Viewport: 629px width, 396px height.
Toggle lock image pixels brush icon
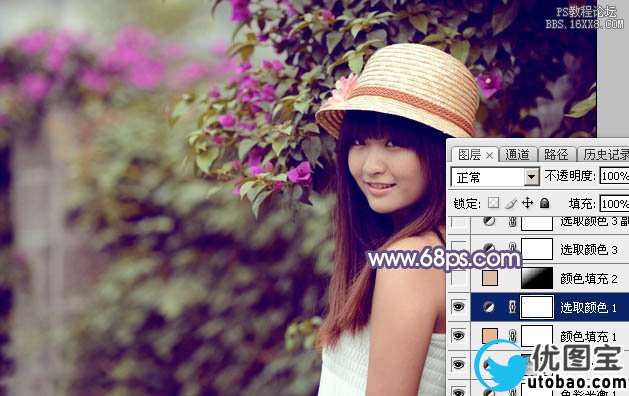pos(511,203)
